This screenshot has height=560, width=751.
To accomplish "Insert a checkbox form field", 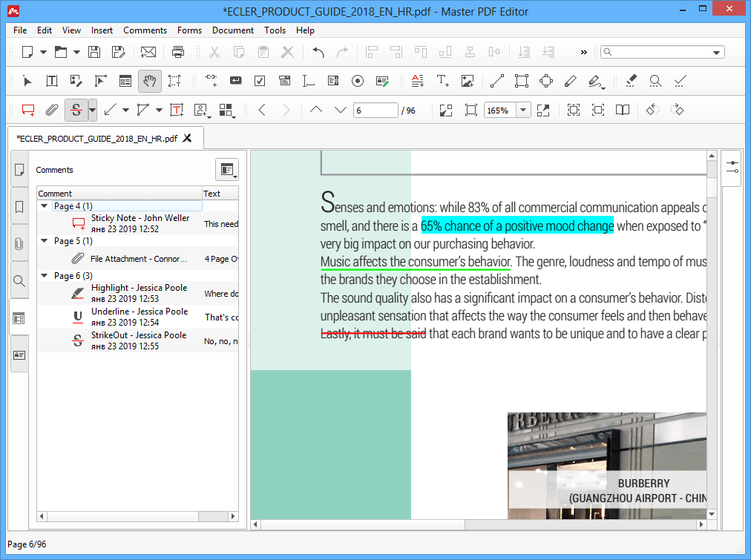I will tap(260, 81).
